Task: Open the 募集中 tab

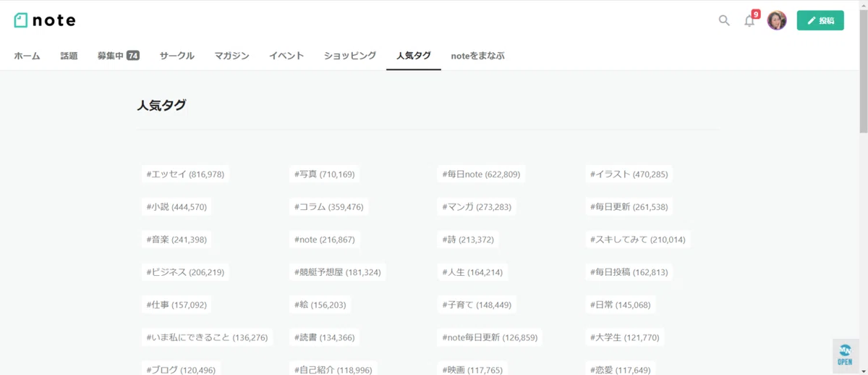Action: pos(119,56)
